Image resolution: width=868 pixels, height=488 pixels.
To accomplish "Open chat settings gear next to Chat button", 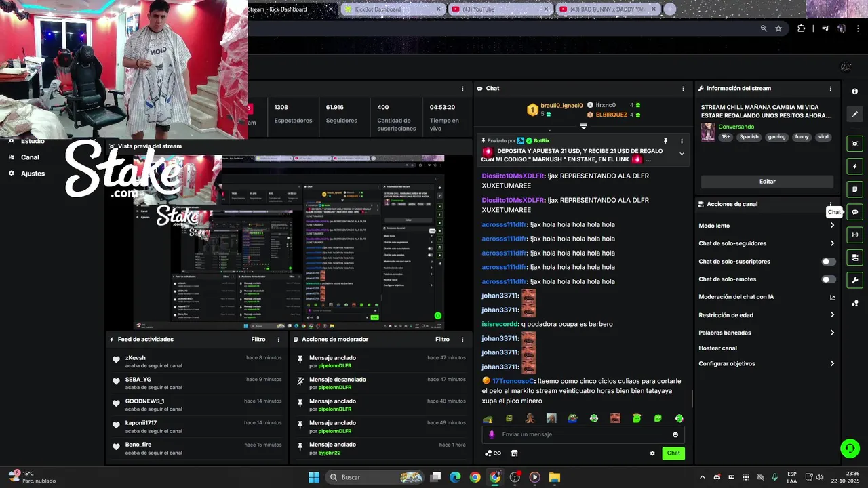I will point(652,453).
